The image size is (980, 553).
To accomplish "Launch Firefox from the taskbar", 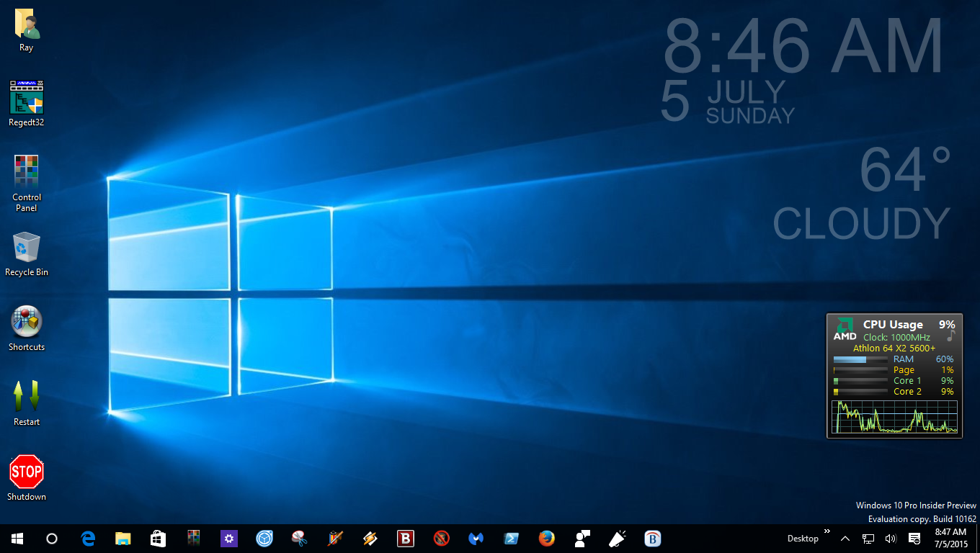I will [547, 538].
